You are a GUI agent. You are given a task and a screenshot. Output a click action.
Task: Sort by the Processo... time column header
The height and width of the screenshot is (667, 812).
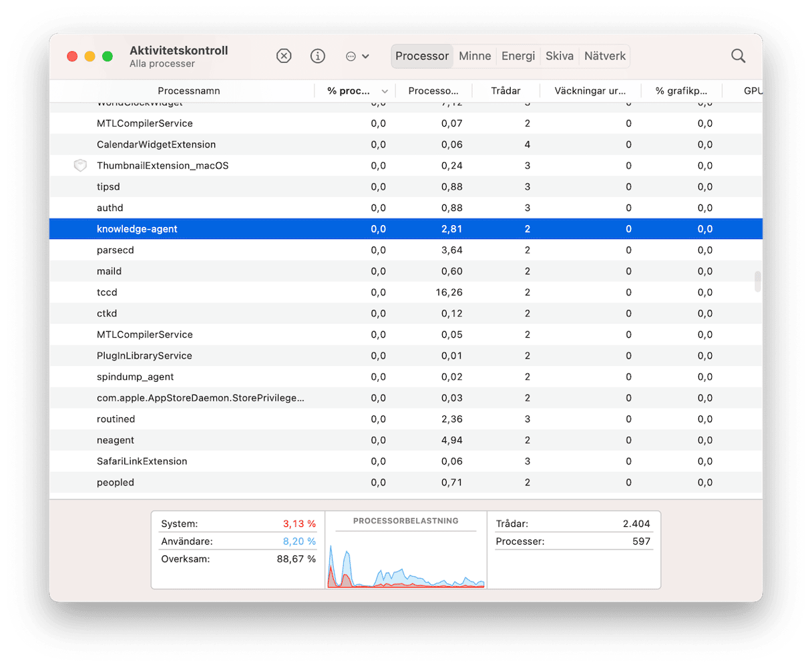433,91
